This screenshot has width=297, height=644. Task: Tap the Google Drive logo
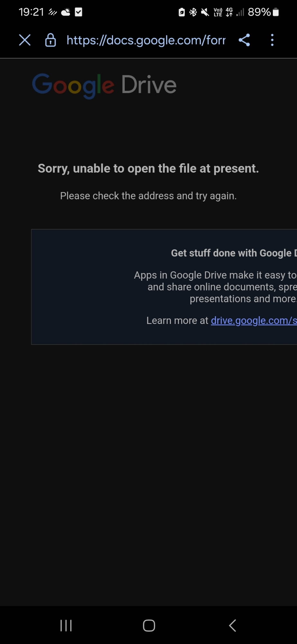coord(104,85)
